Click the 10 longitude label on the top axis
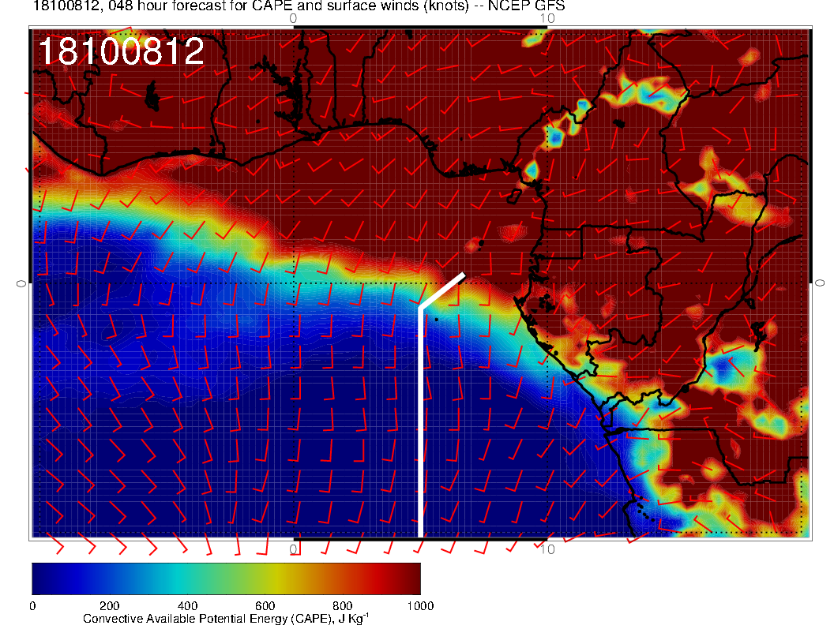834x644 pixels. point(548,17)
